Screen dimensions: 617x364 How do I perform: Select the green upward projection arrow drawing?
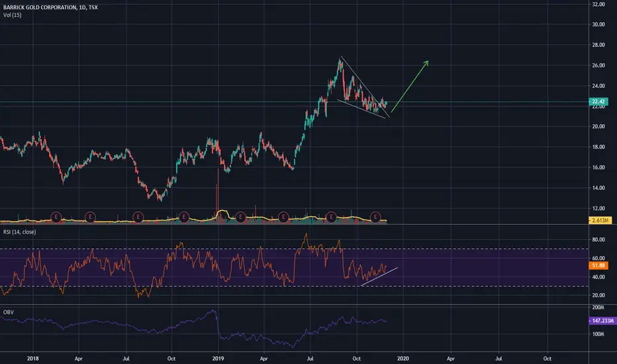pyautogui.click(x=409, y=87)
